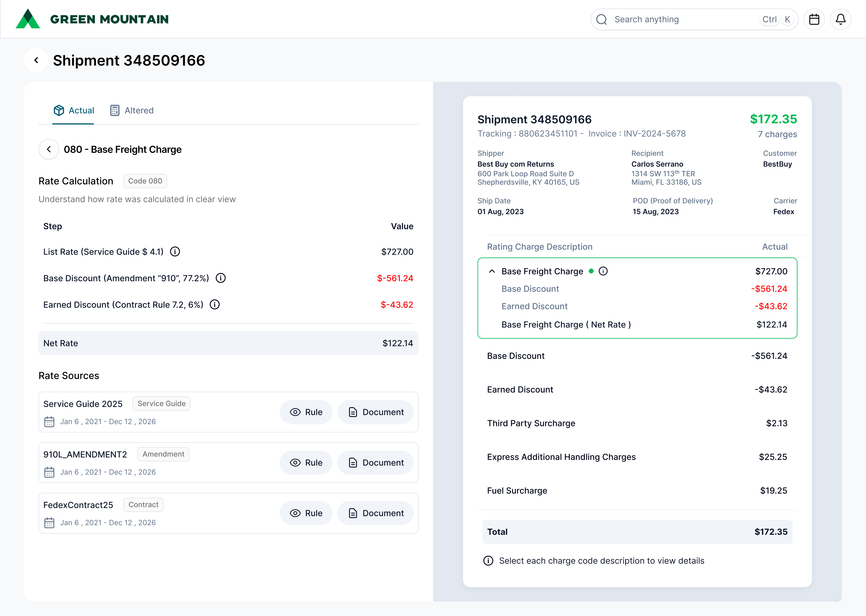866x616 pixels.
Task: View Rule for FedexContract25
Action: [x=306, y=513]
